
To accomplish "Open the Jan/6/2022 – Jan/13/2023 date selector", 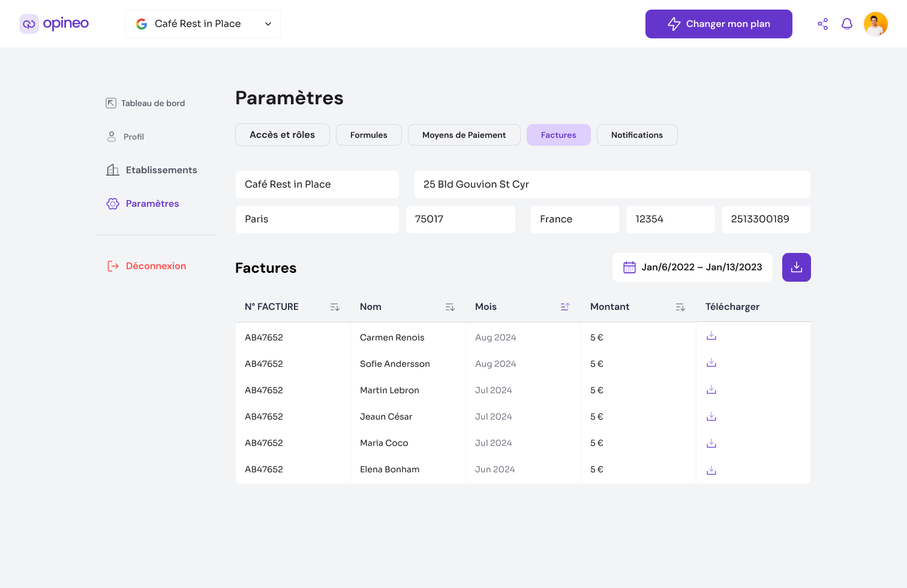I will pos(702,267).
